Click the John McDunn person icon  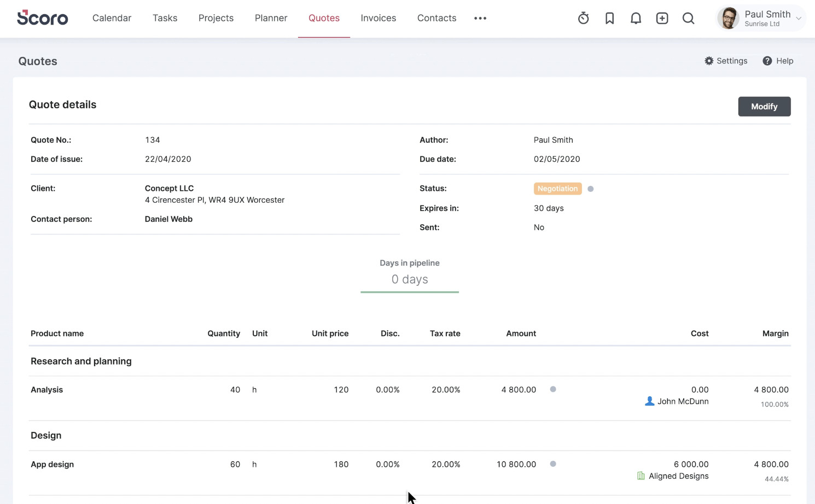[650, 401]
